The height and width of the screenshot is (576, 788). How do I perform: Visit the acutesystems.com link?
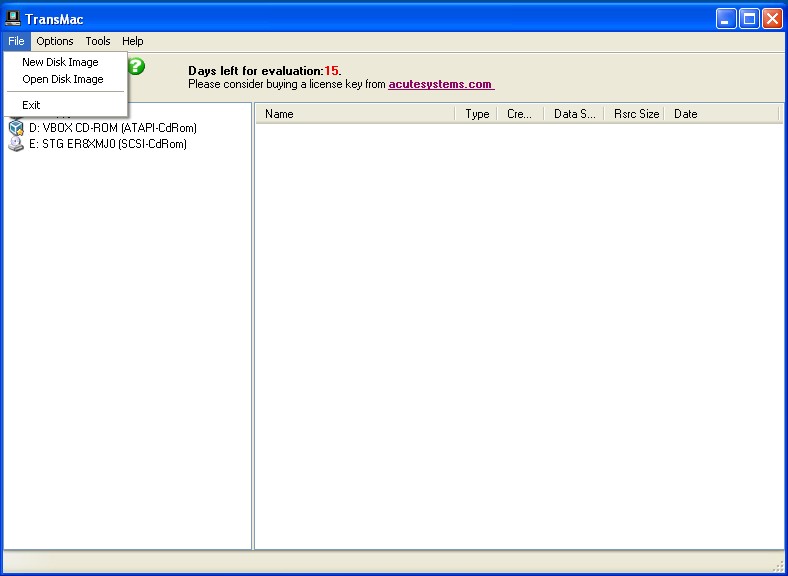[441, 84]
